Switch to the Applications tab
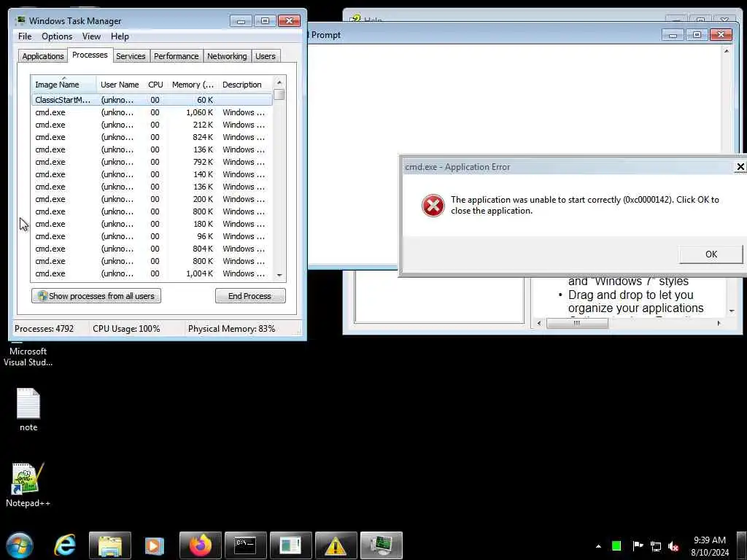This screenshot has height=560, width=747. tap(43, 56)
